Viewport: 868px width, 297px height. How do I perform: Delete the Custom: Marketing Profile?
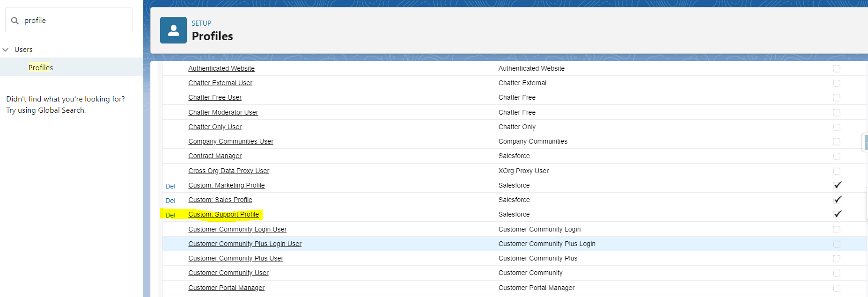coord(170,186)
